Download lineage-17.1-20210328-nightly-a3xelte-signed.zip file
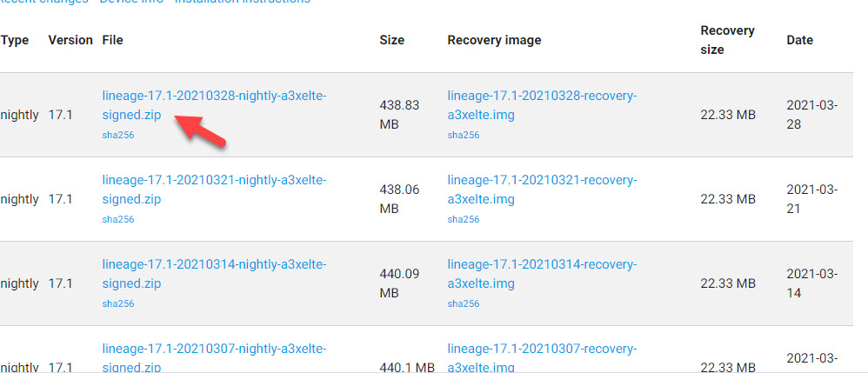Viewport: 868px width, 373px height. coord(214,106)
